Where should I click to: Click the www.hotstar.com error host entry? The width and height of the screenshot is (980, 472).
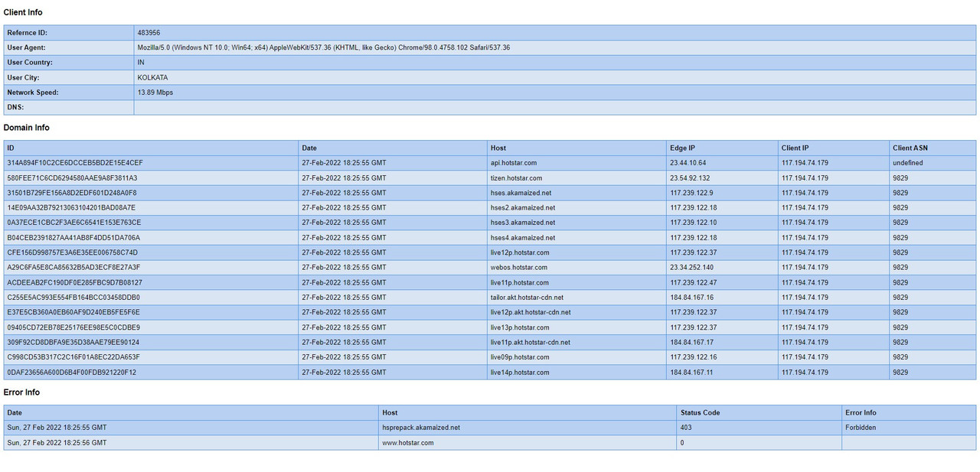click(x=408, y=443)
